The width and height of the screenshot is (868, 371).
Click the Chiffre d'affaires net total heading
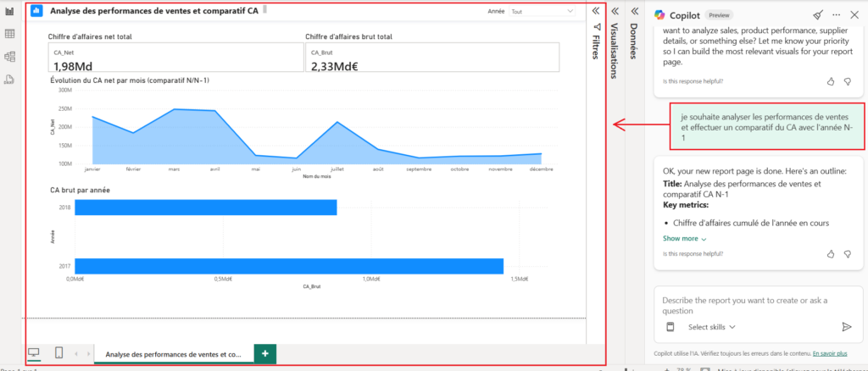pyautogui.click(x=90, y=37)
